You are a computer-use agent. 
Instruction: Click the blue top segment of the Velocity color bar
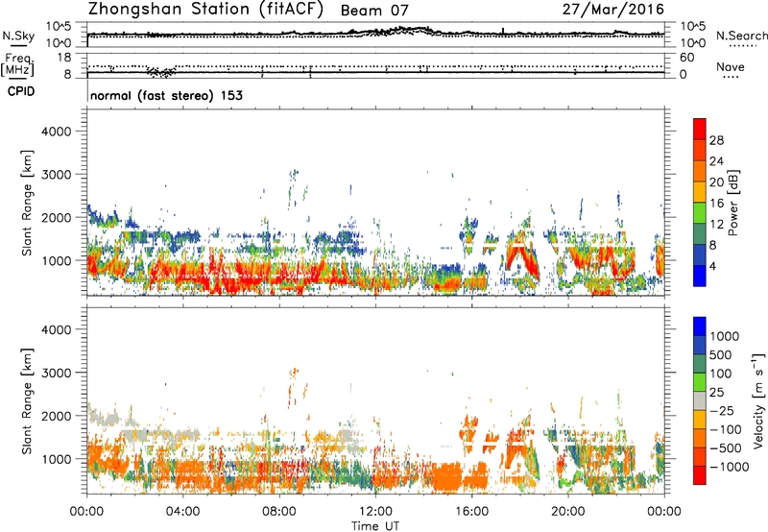click(700, 326)
